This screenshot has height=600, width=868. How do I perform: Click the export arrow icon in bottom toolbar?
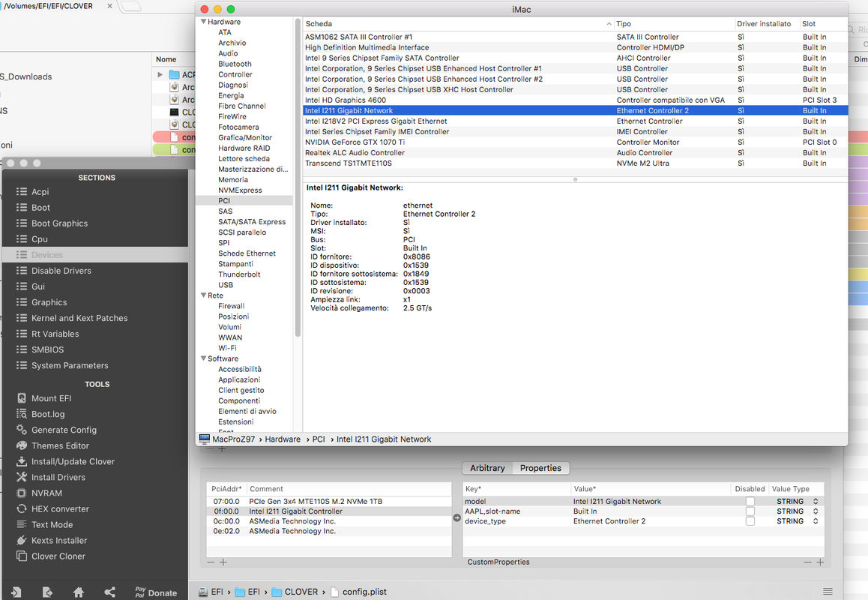(47, 592)
